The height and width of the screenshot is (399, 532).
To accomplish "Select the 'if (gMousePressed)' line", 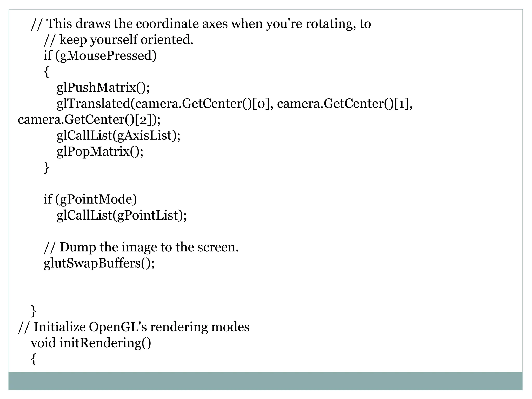I will tap(100, 56).
